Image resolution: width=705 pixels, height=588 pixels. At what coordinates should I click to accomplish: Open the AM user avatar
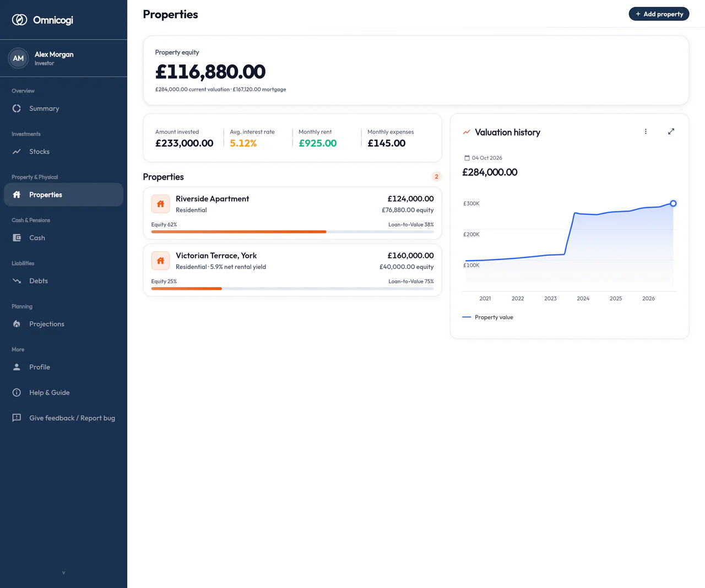[18, 58]
